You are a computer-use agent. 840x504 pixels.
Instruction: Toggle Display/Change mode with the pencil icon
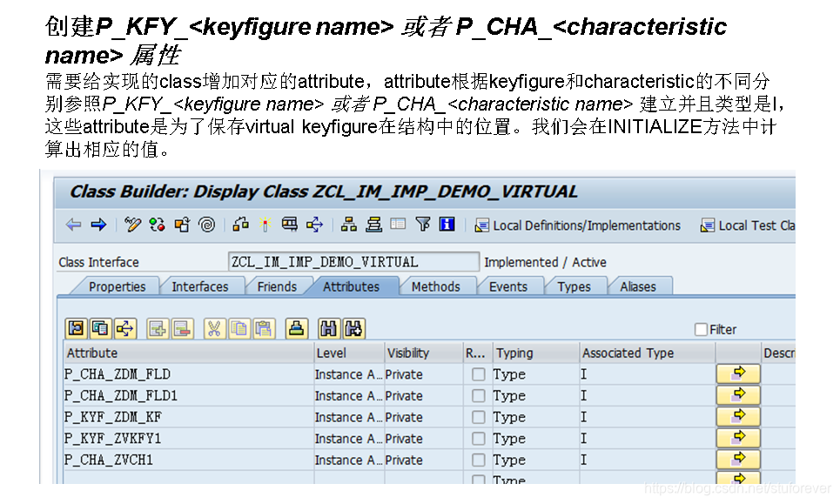132,225
